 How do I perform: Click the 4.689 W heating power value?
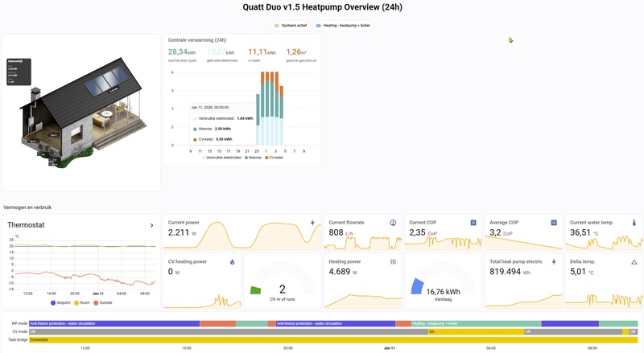click(x=343, y=272)
